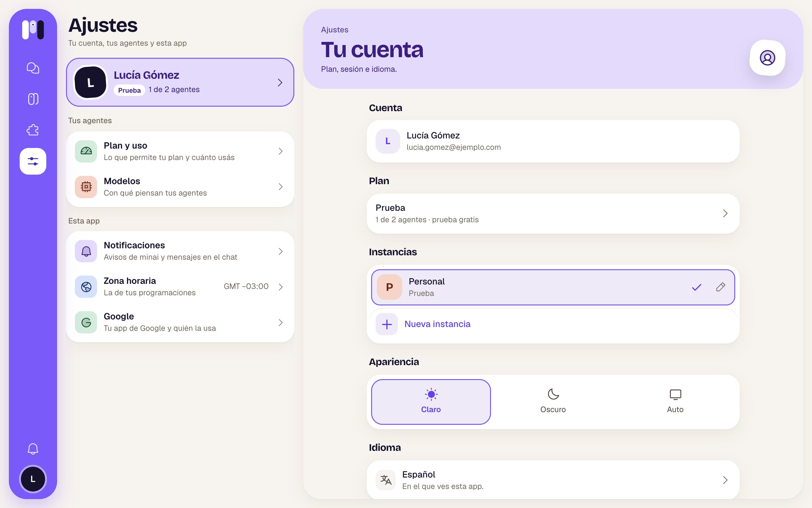
Task: Open the agents icon in sidebar
Action: click(33, 99)
